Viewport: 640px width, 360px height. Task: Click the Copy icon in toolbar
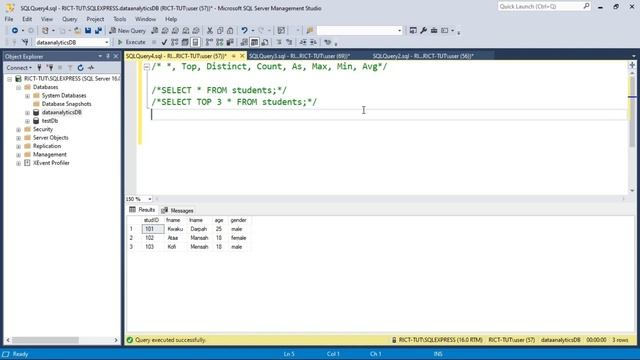coord(220,31)
